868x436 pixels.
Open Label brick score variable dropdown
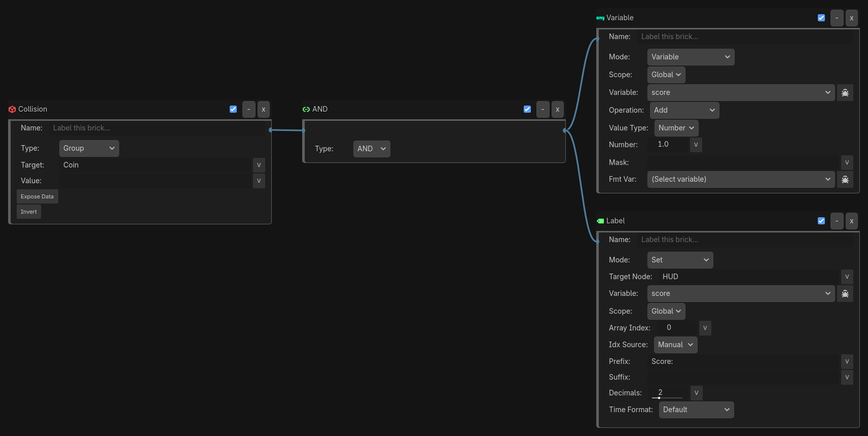741,293
